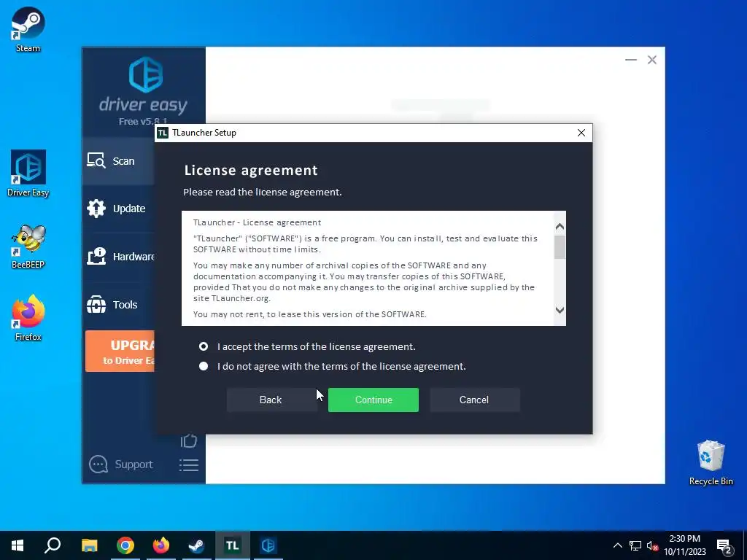Click the Update gear icon in Driver Easy
747x560 pixels.
click(x=96, y=209)
